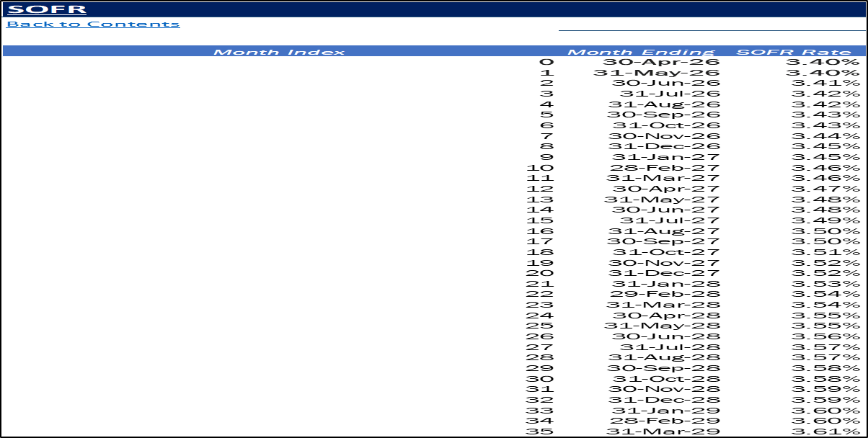Select date cell 31-Jan-27

(666, 157)
